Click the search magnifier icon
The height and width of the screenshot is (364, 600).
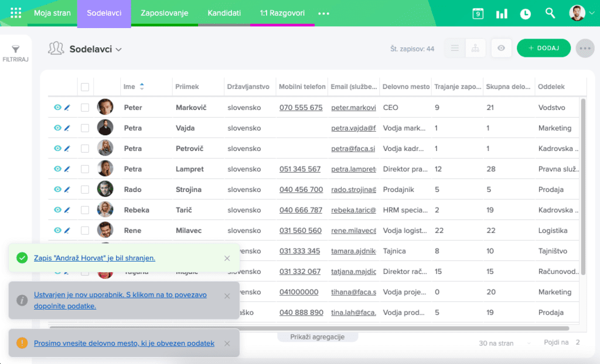(x=550, y=13)
